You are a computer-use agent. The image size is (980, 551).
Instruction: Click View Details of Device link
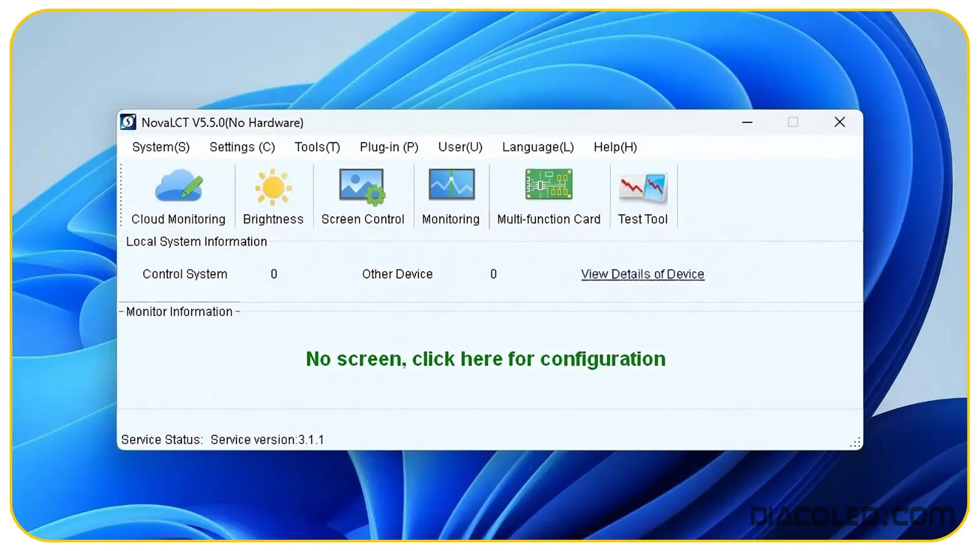point(643,274)
